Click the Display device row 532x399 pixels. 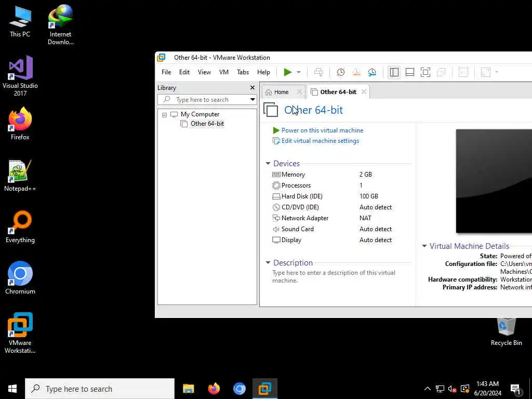341,240
